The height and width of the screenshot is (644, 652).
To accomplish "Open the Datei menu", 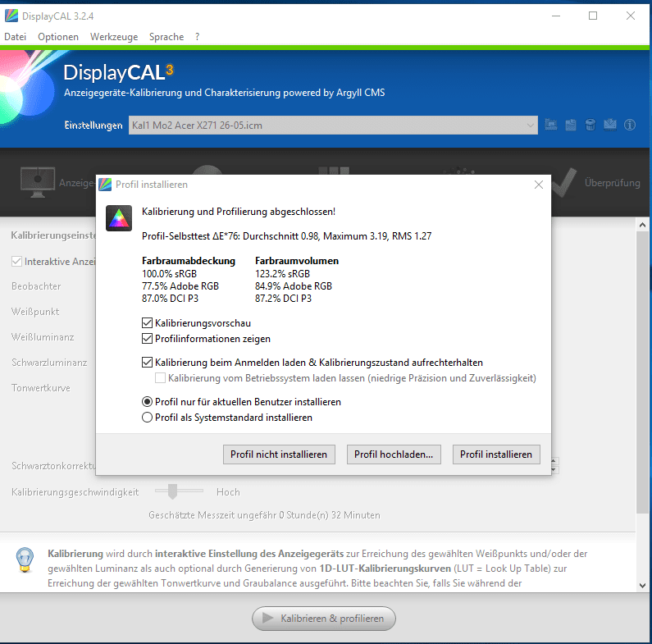I will coord(15,37).
